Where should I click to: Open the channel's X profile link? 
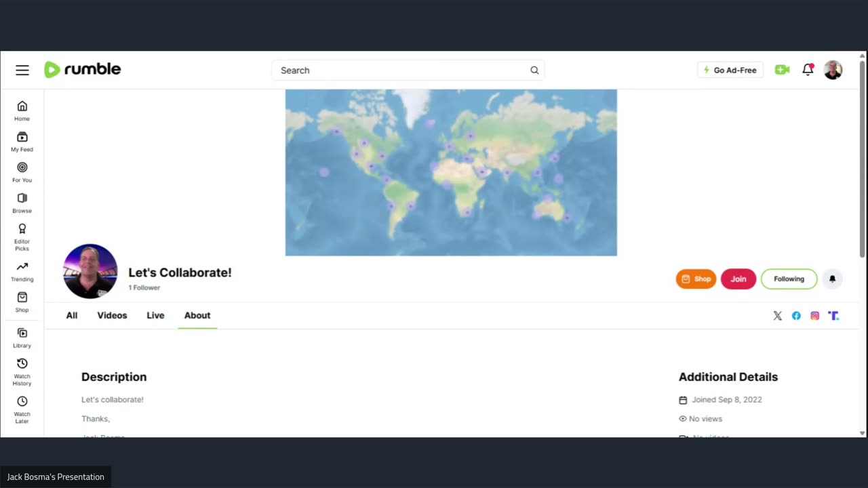tap(778, 316)
